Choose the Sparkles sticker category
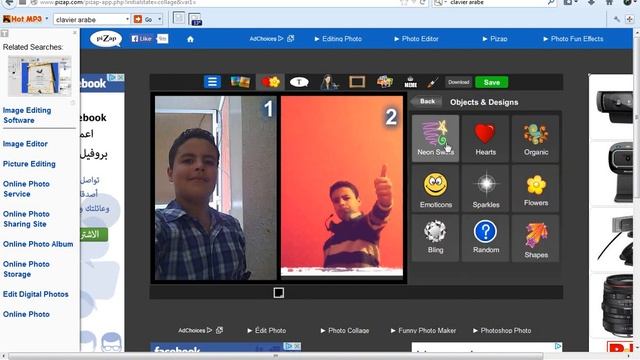Image resolution: width=640 pixels, height=360 pixels. (485, 189)
